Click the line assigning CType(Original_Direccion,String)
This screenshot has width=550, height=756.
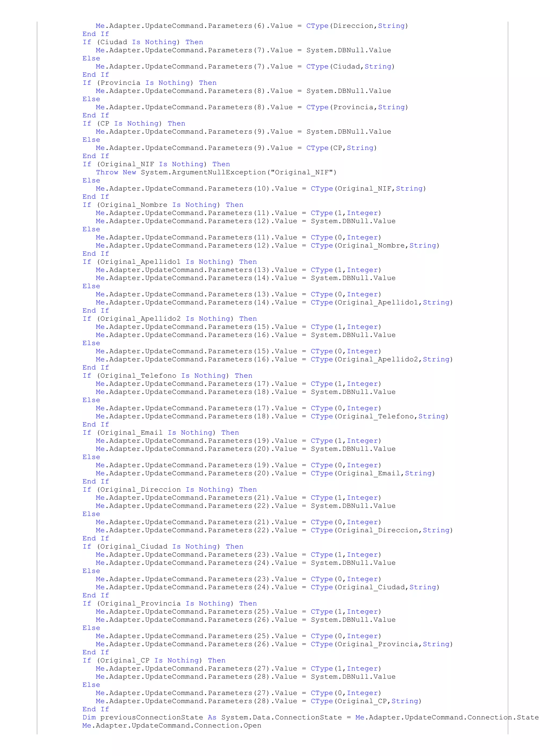274,530
